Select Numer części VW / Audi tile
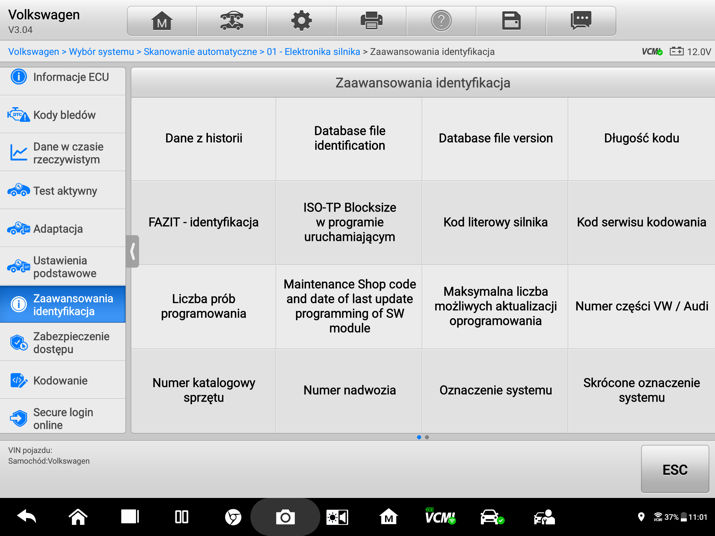715x536 pixels. tap(641, 306)
